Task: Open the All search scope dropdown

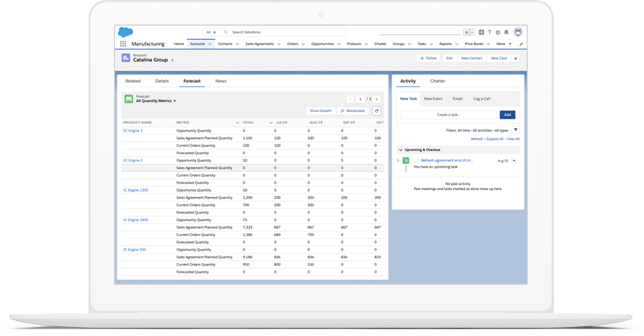Action: (x=210, y=32)
